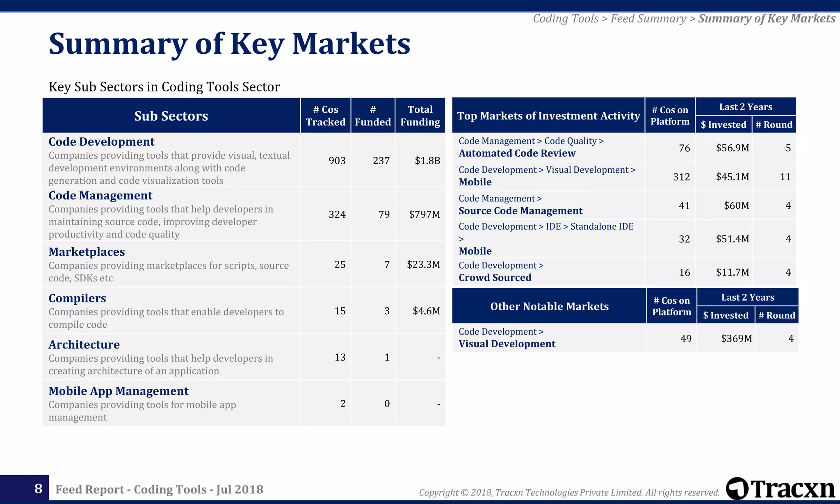Open the 'Automated Code Review' market entry
Viewport: 840px width, 504px height.
point(517,153)
